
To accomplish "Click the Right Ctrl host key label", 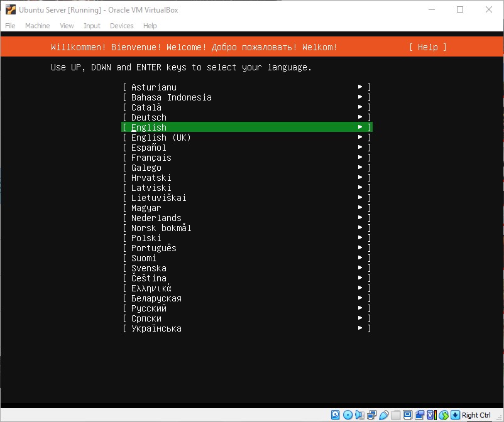I will (x=476, y=415).
